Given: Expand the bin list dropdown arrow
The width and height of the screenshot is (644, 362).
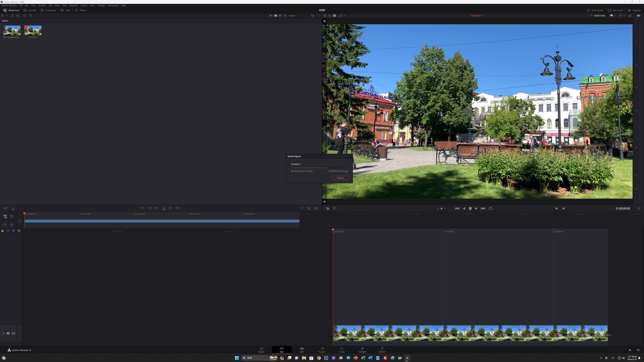Looking at the screenshot, I should (x=7, y=15).
